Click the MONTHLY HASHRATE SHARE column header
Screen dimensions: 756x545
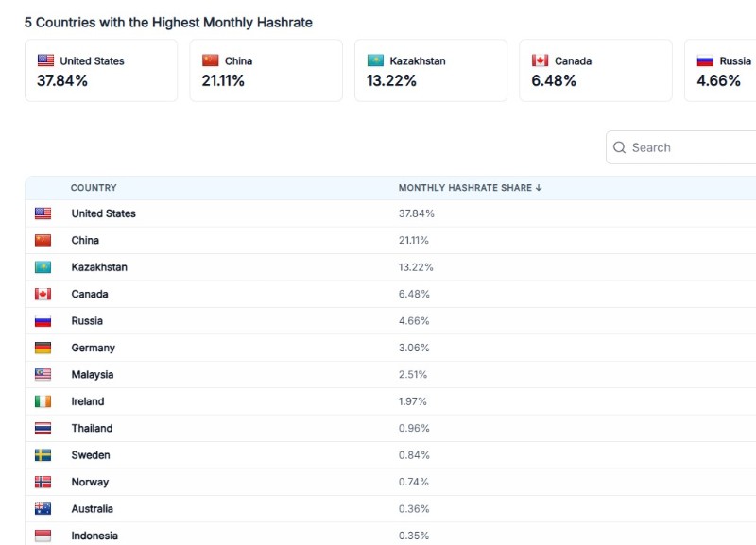[x=465, y=187]
